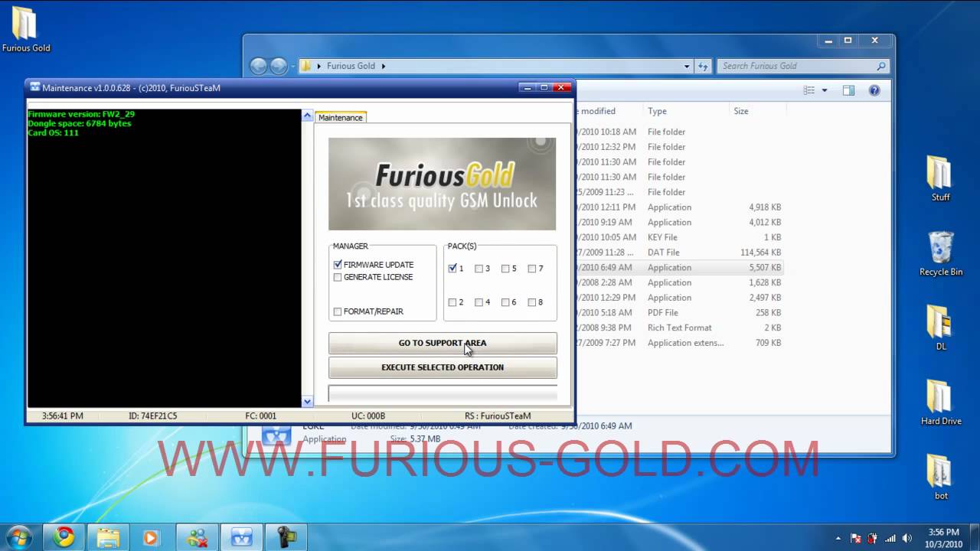Check pack 4 checkbox
980x551 pixels.
click(x=479, y=302)
